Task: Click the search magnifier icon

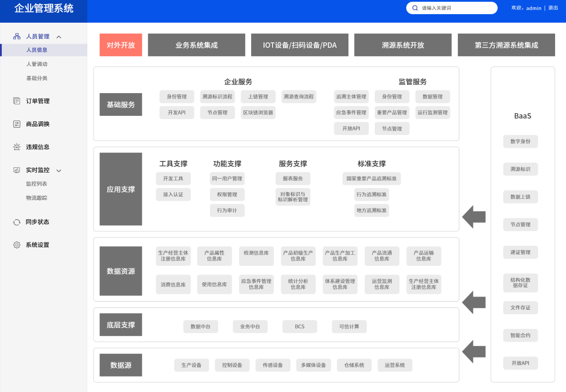Action: point(415,8)
